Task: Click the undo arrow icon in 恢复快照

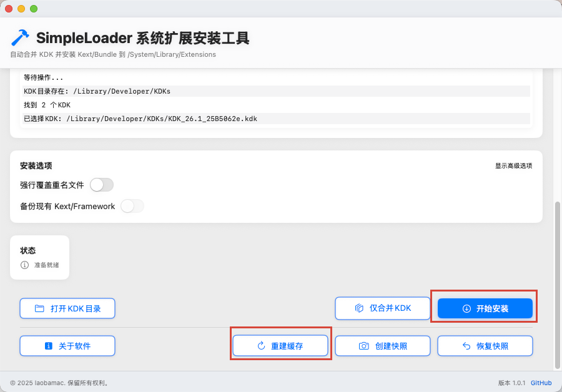Action: pyautogui.click(x=466, y=346)
